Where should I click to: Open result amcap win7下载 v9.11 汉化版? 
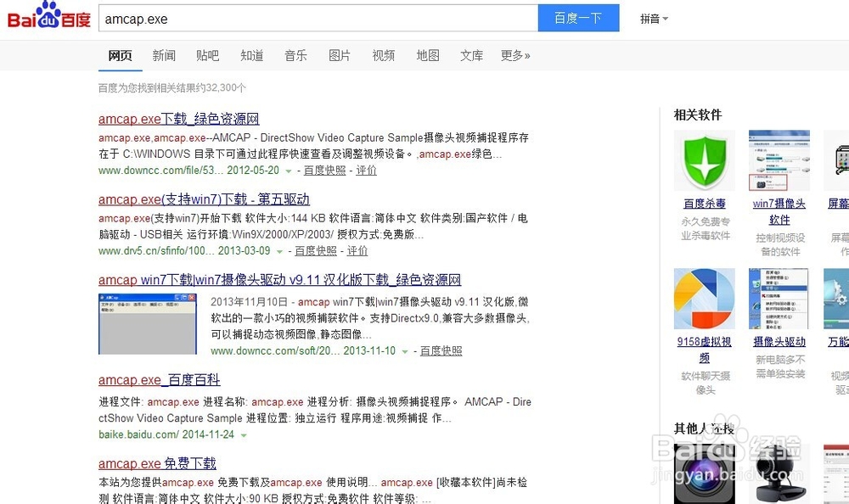click(x=280, y=280)
